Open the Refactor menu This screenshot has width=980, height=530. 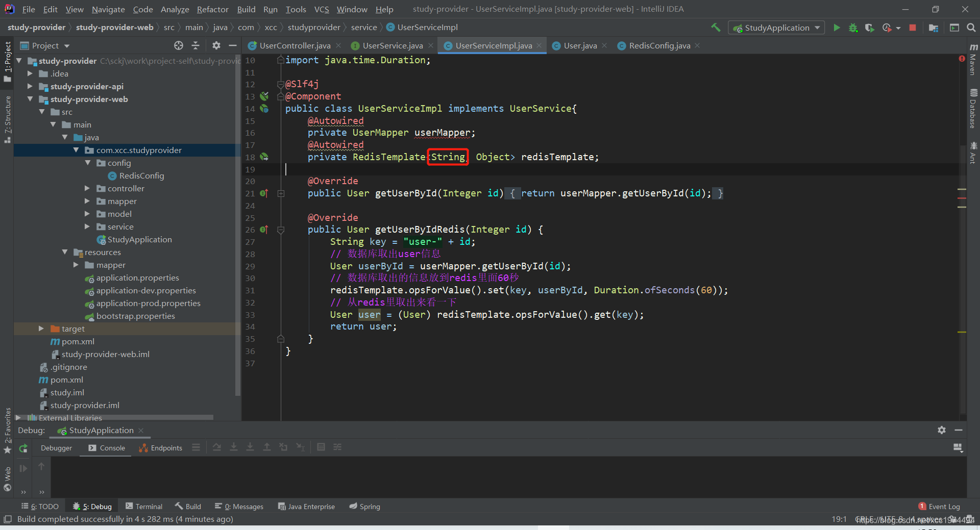tap(213, 9)
